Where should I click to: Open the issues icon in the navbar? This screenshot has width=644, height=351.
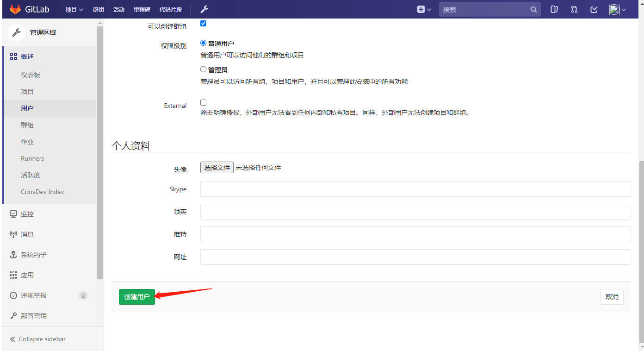tap(554, 9)
